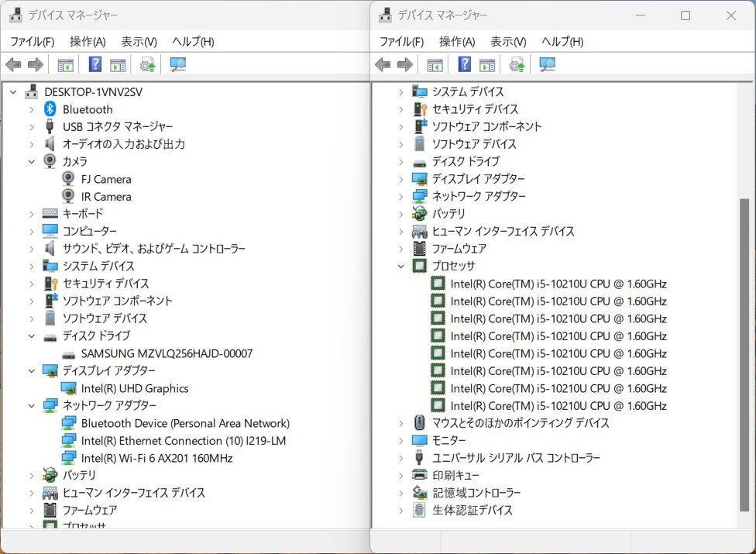The image size is (756, 554).
Task: Click update driver icon in right window toolbar
Action: [x=517, y=64]
